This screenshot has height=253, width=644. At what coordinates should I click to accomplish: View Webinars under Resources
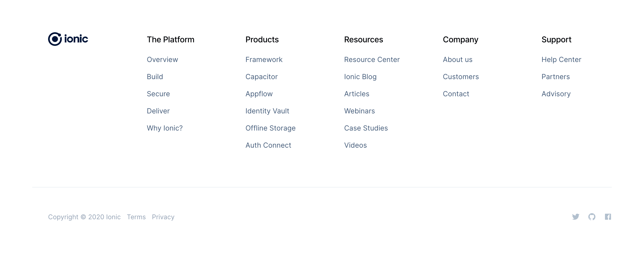[x=359, y=111]
